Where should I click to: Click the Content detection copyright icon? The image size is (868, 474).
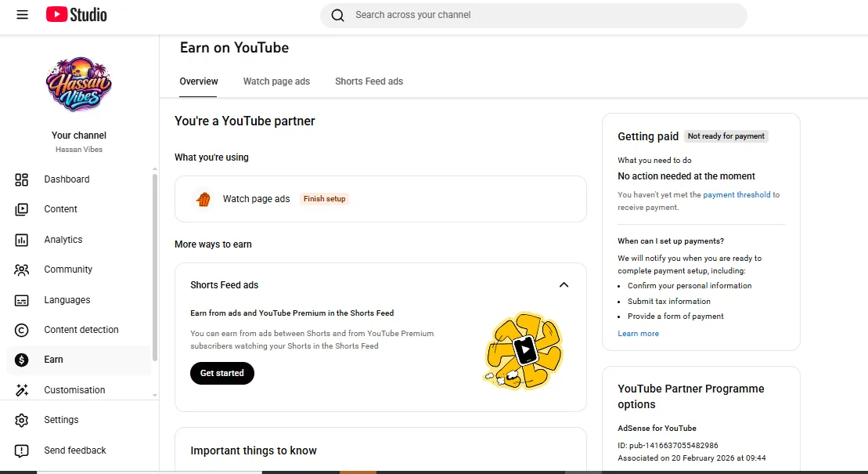click(22, 331)
